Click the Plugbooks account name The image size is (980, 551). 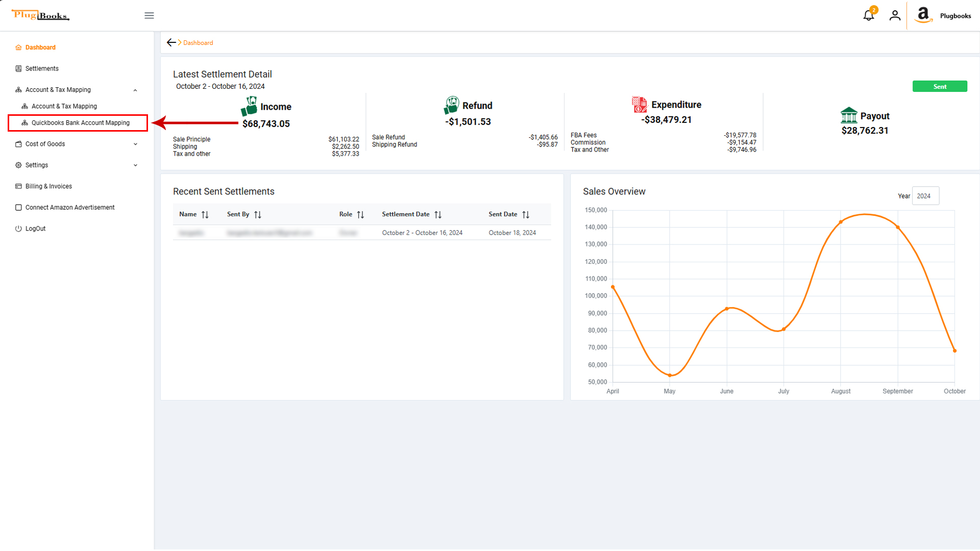coord(955,16)
